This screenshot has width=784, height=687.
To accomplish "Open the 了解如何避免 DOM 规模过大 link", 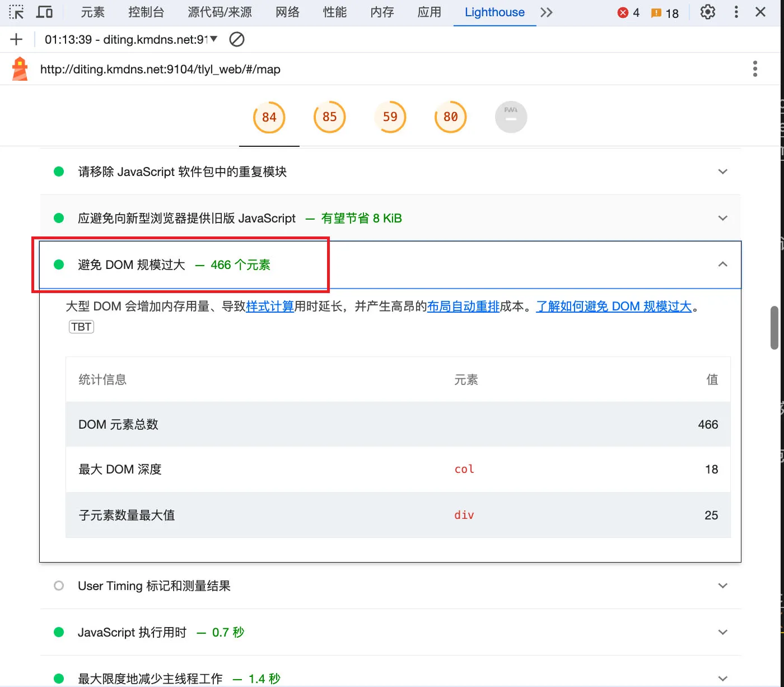I will pyautogui.click(x=614, y=307).
